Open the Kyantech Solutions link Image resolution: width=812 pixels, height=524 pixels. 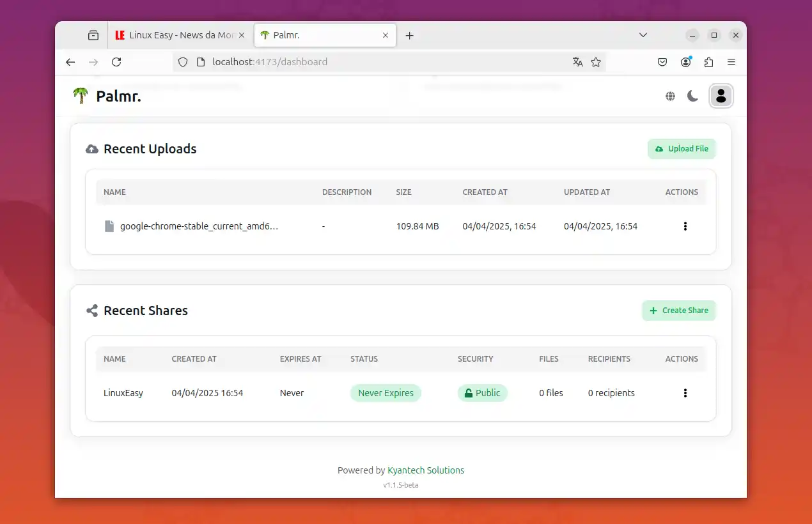point(426,470)
